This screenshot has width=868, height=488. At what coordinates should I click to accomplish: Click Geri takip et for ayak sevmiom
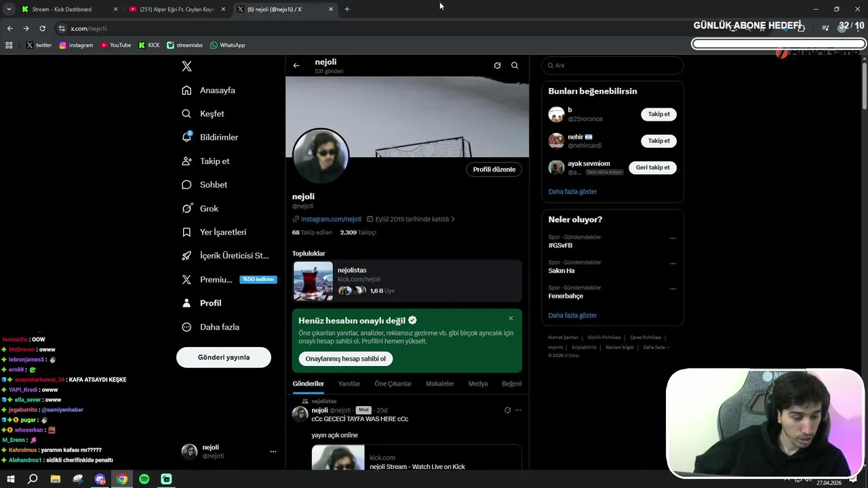pos(652,167)
